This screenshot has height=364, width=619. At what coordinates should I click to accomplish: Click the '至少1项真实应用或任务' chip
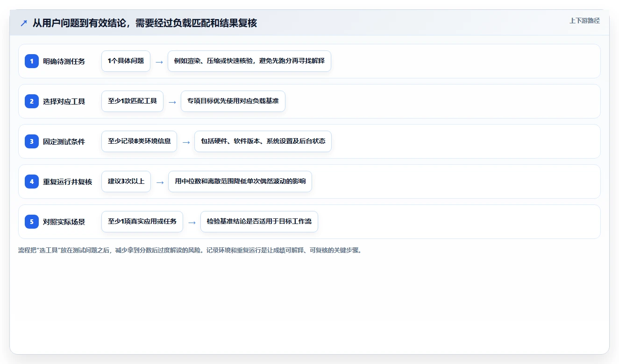pyautogui.click(x=142, y=222)
